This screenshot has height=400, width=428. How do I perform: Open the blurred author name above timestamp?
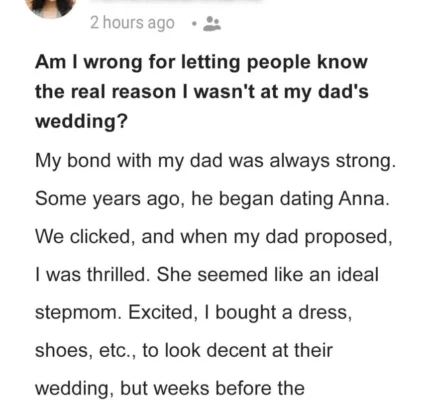tap(180, 2)
